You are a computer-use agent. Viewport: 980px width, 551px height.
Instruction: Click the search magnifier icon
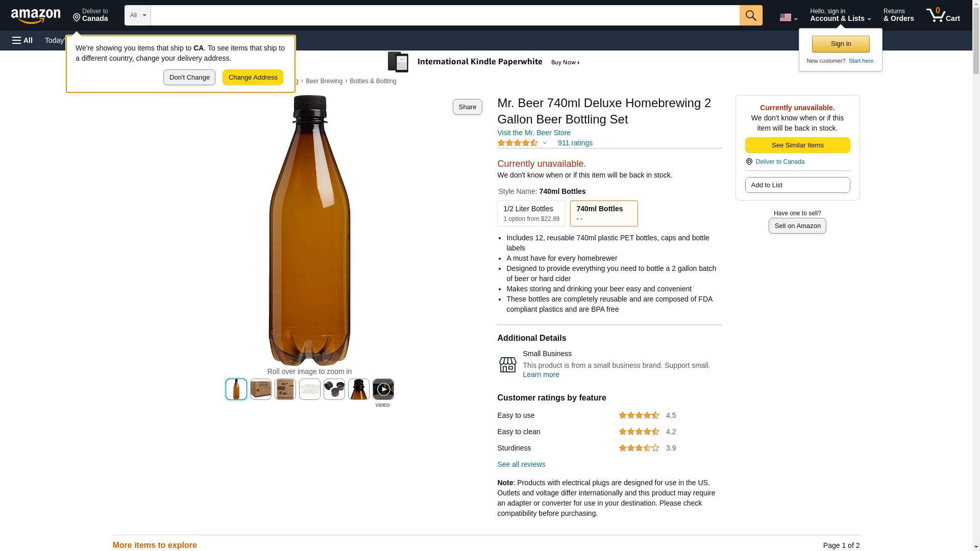750,15
